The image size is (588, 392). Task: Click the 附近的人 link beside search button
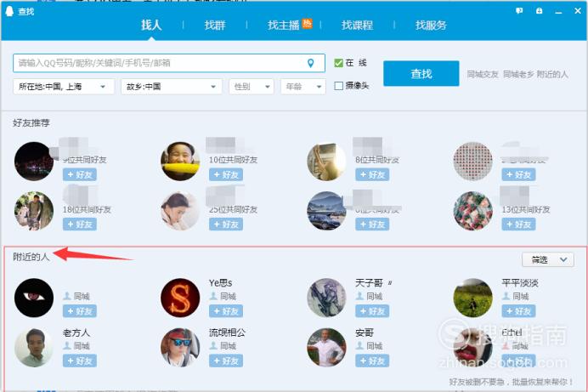(x=552, y=74)
